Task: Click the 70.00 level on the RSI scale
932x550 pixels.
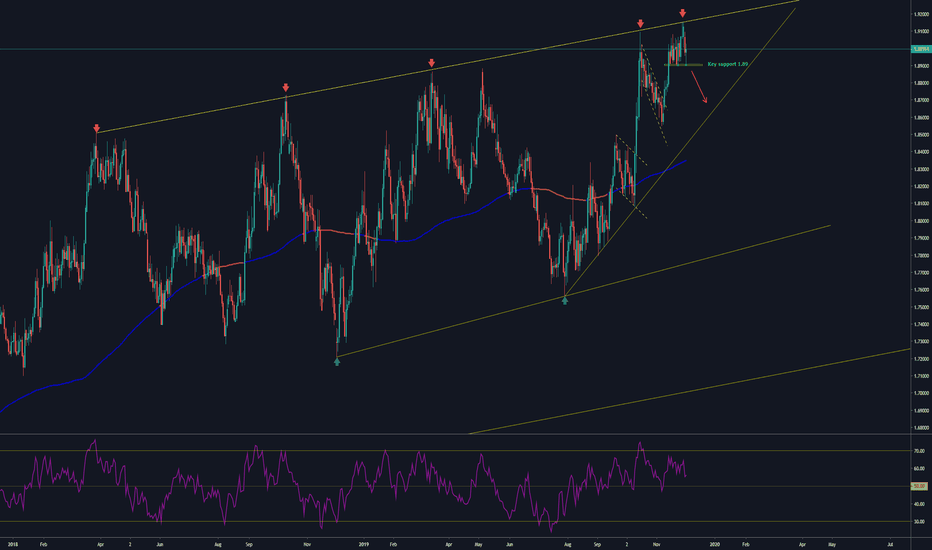Action: coord(917,451)
